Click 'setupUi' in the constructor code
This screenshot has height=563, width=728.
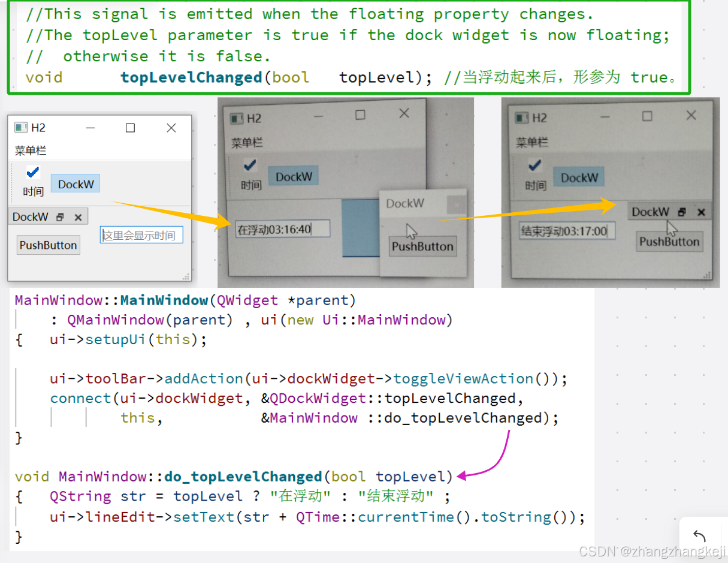(x=116, y=339)
